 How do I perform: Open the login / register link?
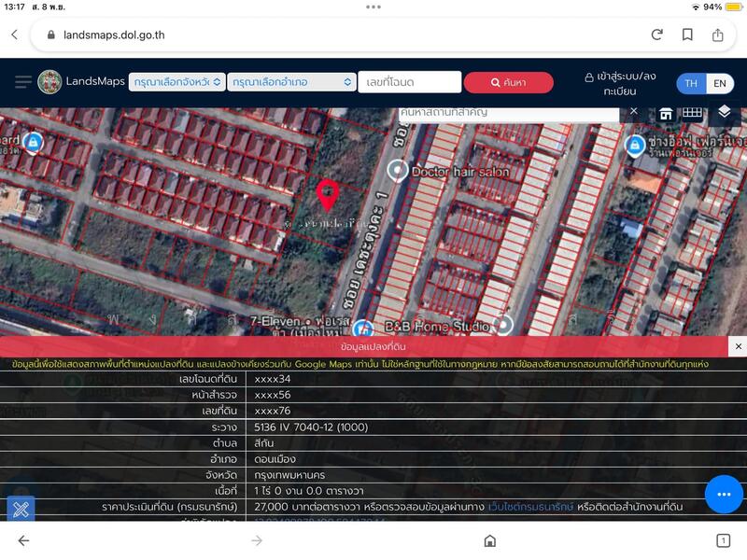pos(620,84)
